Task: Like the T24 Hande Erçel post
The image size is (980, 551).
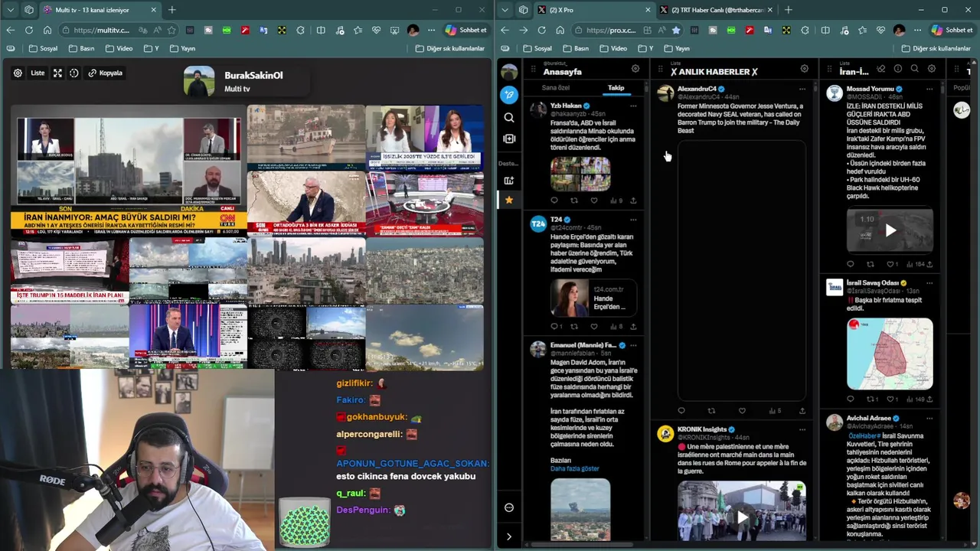Action: pos(594,327)
